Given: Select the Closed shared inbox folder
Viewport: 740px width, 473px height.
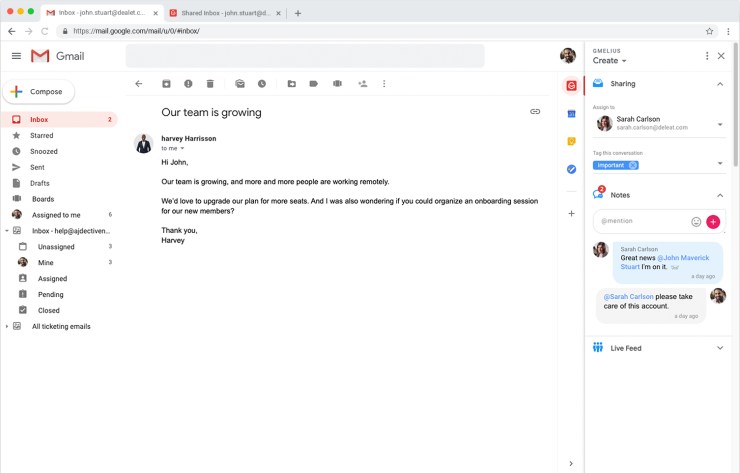Looking at the screenshot, I should coord(59,310).
